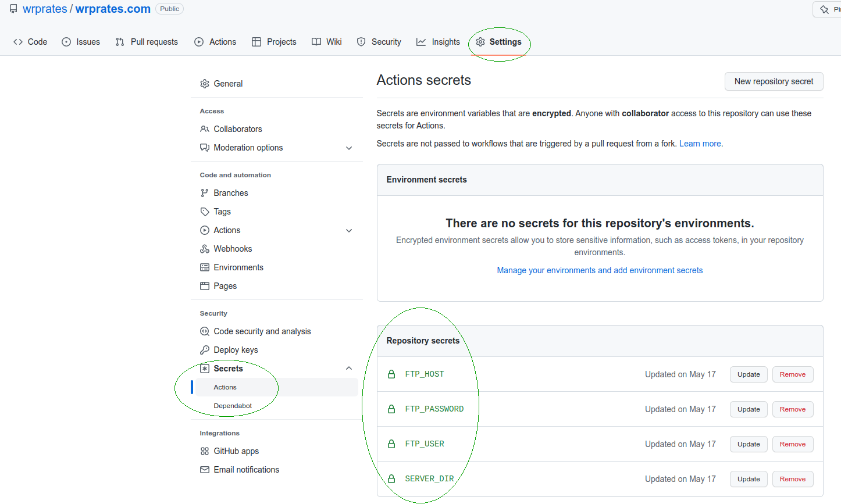Open the Deploy keys settings page

(x=236, y=350)
